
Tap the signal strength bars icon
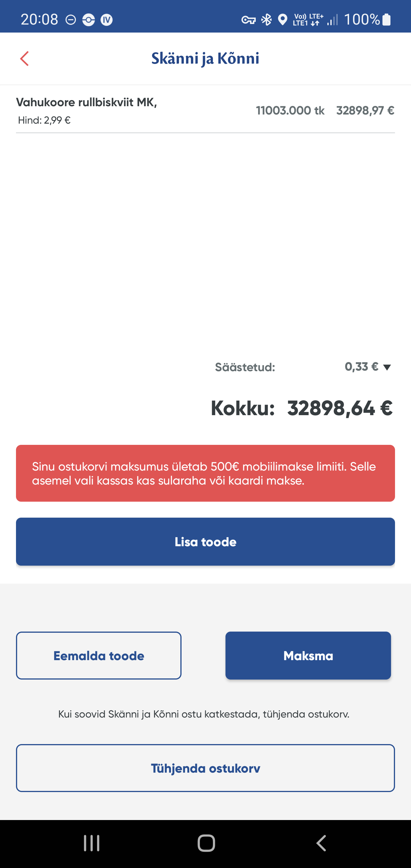(333, 20)
